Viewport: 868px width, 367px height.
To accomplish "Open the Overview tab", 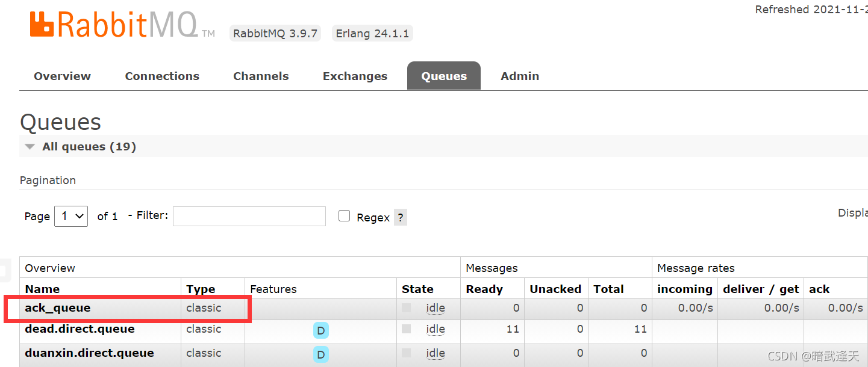I will 62,76.
